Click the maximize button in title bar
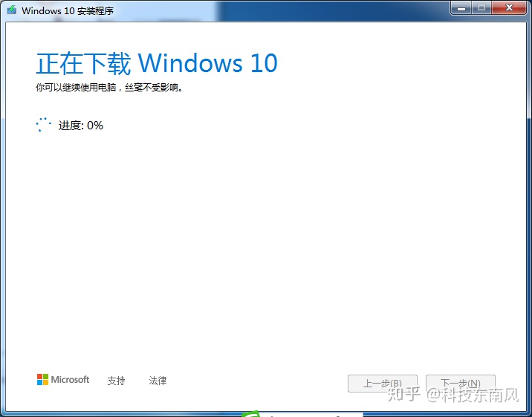The image size is (532, 417). 481,7
